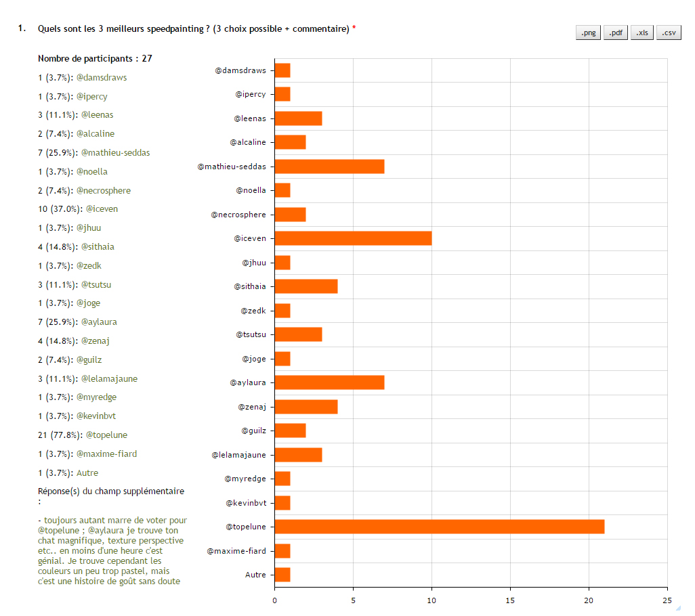Viewport: 695px width, 616px height.
Task: Select the @iceven orange bar
Action: pyautogui.click(x=353, y=238)
